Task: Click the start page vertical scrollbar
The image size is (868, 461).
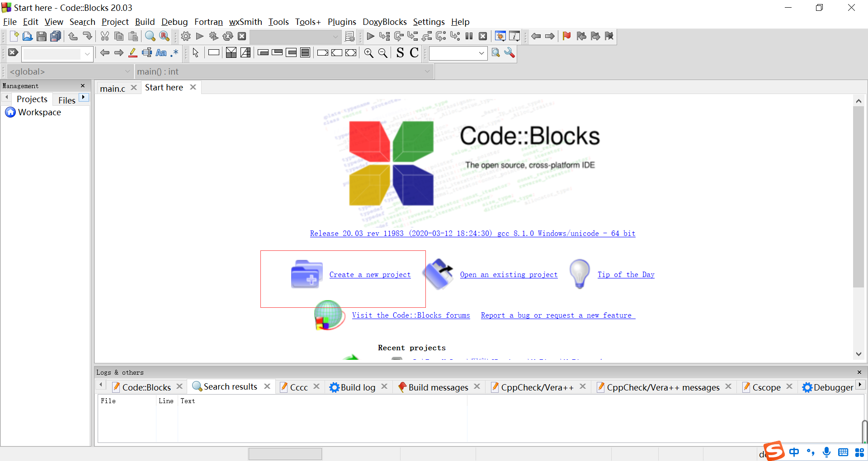Action: 859,197
